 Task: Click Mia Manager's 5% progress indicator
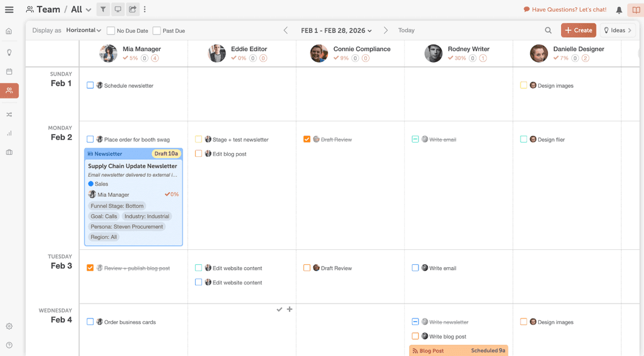[x=130, y=58]
